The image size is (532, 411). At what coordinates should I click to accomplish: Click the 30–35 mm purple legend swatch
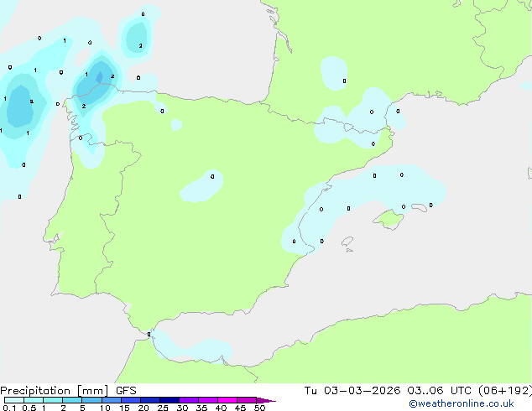coord(189,400)
